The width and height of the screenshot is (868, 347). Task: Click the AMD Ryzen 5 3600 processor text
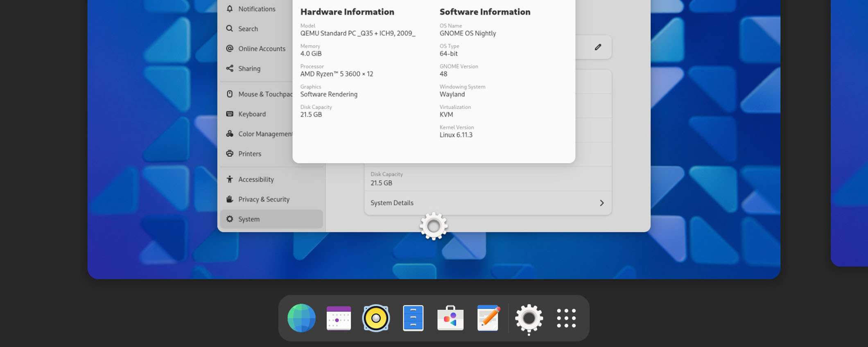337,74
